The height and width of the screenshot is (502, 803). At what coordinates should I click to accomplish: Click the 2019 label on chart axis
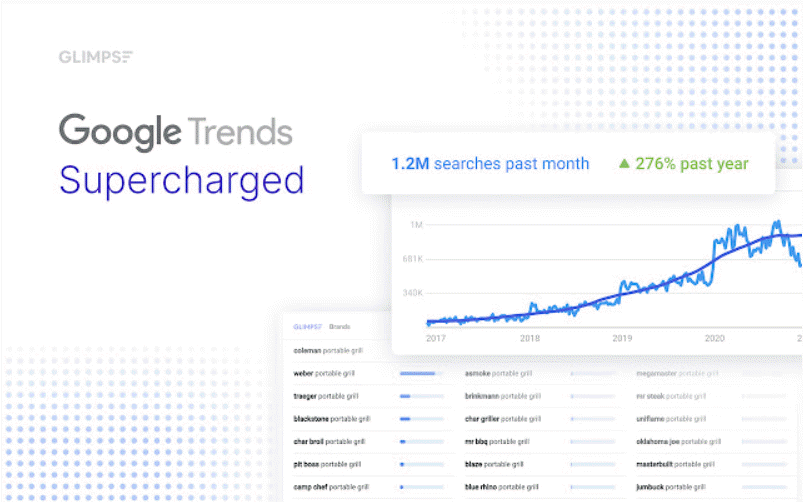622,338
